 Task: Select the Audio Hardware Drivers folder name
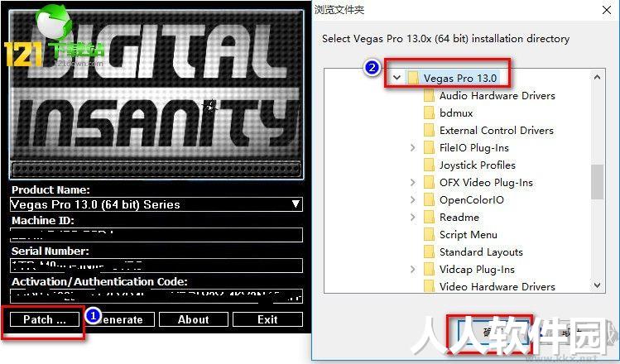(x=497, y=96)
